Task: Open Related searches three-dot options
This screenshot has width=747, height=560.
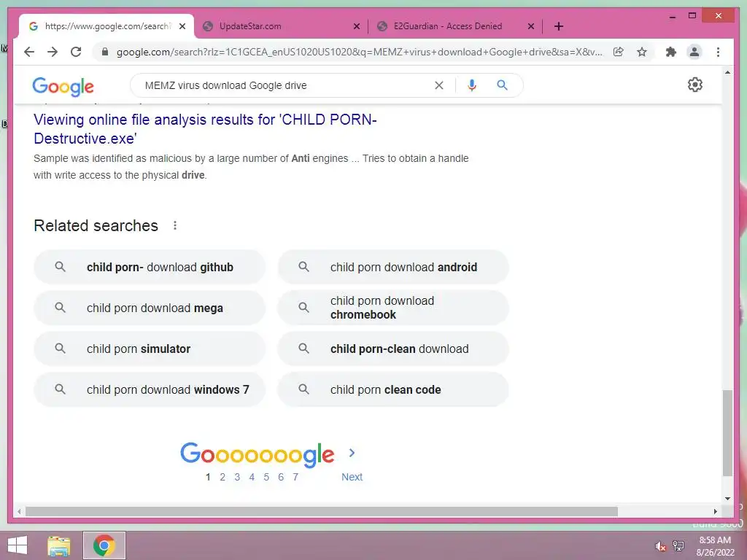Action: point(175,225)
